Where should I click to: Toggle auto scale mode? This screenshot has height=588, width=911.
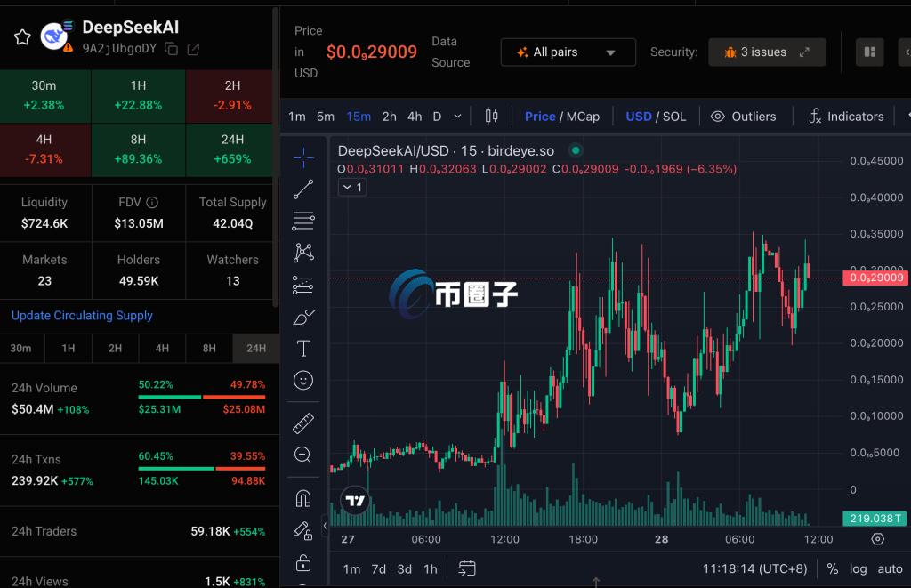point(890,568)
